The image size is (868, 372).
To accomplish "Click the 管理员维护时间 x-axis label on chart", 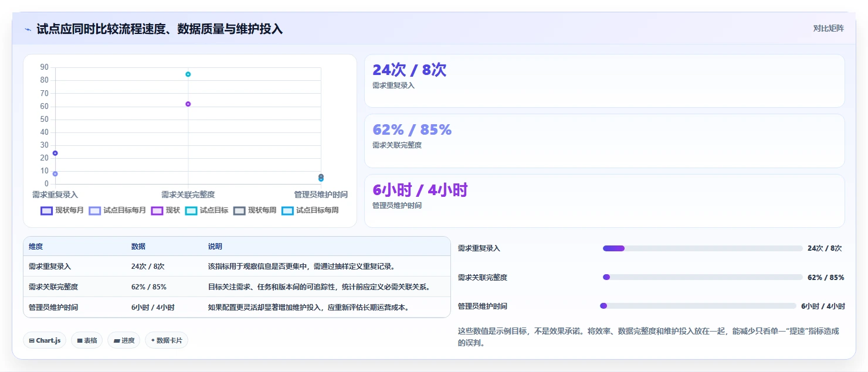I will pyautogui.click(x=321, y=194).
